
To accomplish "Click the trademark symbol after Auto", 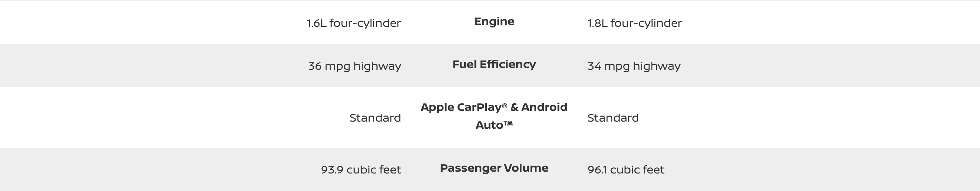I will click(x=508, y=123).
